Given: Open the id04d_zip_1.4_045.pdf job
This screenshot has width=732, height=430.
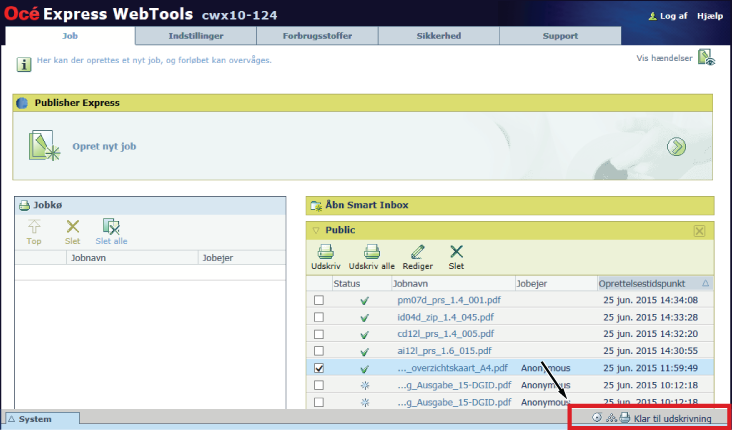Looking at the screenshot, I should (445, 317).
